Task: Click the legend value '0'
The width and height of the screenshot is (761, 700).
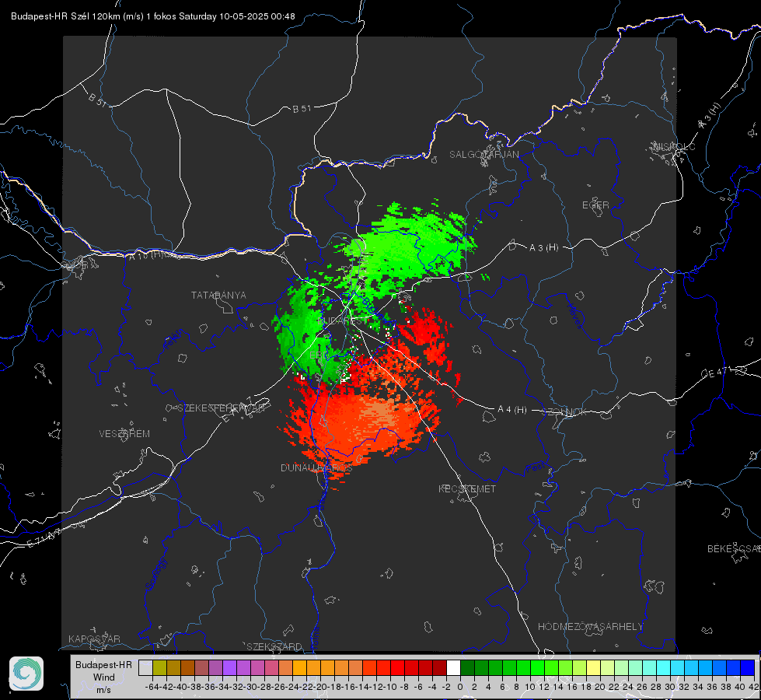Action: [x=460, y=687]
